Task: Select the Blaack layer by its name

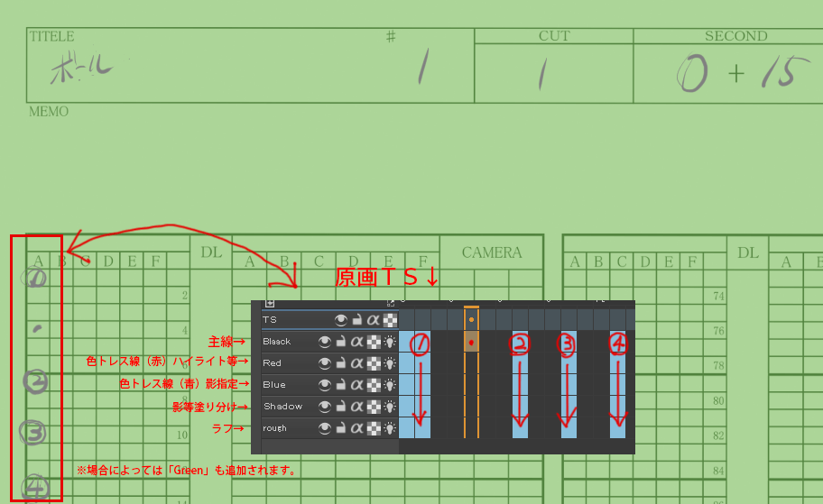Action: (277, 342)
